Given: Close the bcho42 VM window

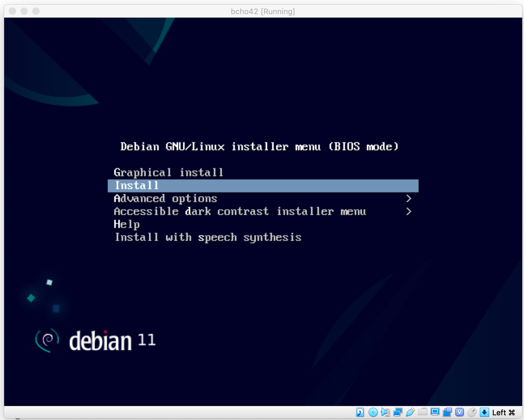Looking at the screenshot, I should pos(12,11).
